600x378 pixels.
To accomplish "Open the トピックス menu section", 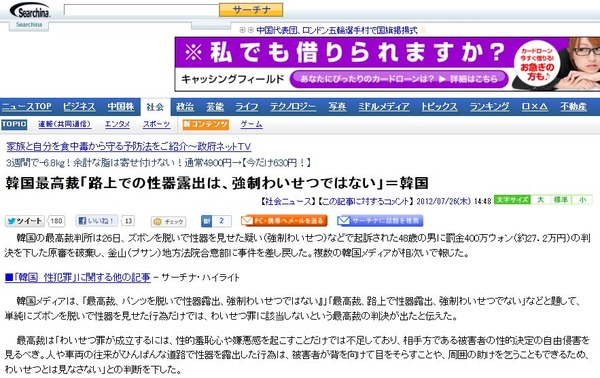I will click(x=439, y=107).
